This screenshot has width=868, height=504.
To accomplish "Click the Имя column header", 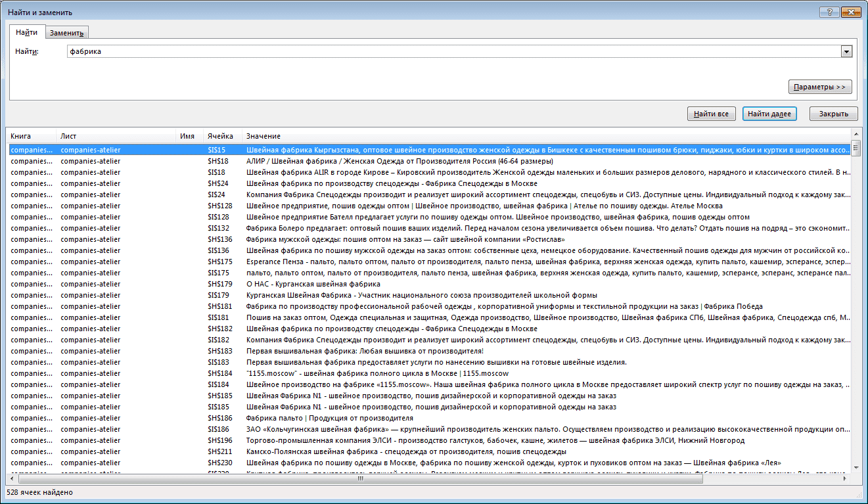I will [x=190, y=136].
